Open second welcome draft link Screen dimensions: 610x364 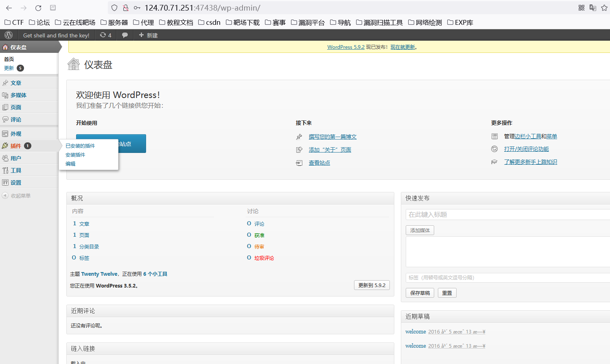415,346
